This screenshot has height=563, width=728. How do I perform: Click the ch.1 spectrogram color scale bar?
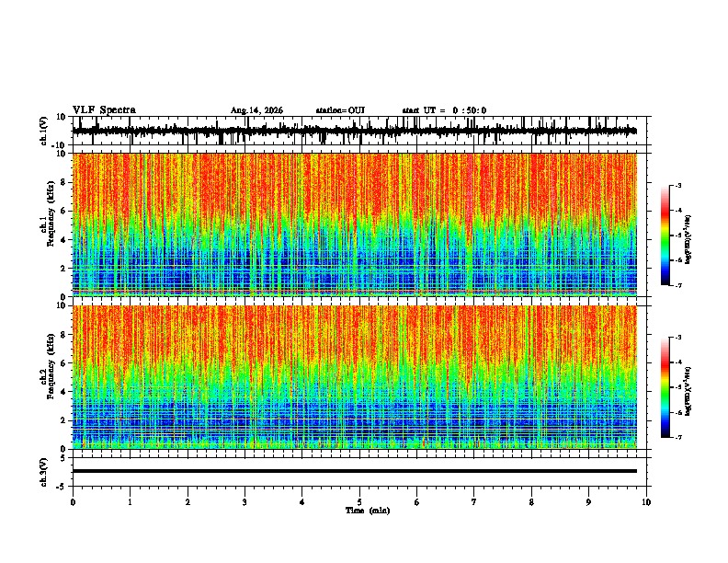click(665, 236)
